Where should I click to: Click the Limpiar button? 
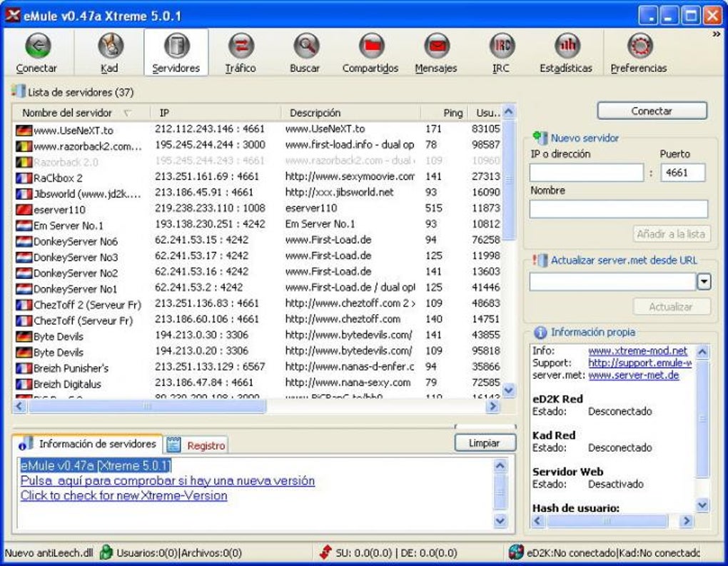[485, 443]
